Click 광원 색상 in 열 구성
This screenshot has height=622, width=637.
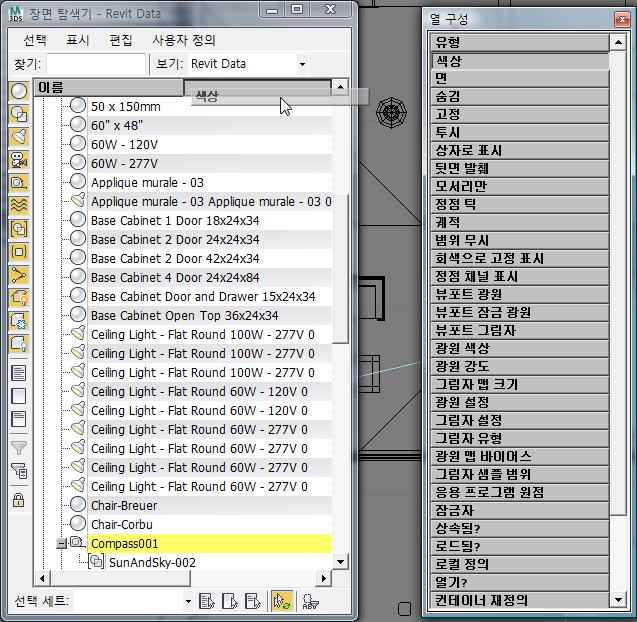tap(520, 349)
